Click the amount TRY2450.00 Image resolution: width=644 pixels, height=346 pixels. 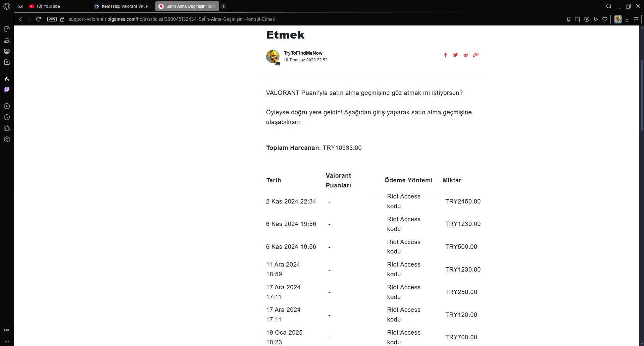[x=463, y=201]
